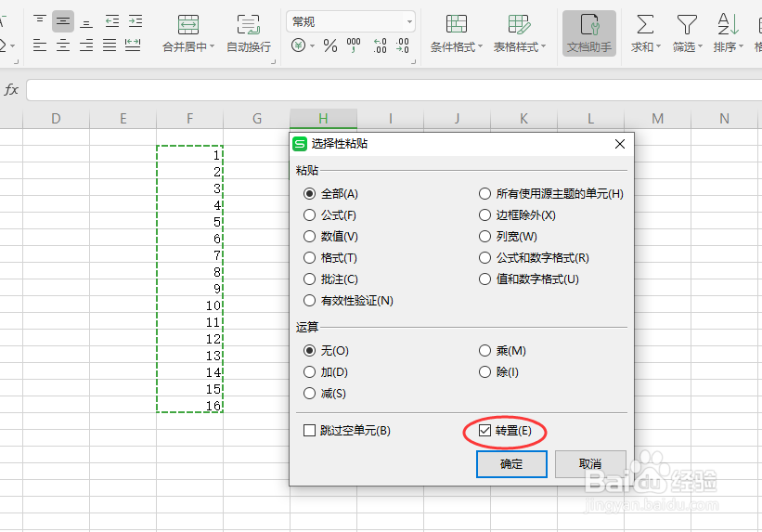The height and width of the screenshot is (532, 762).
Task: Select column M header
Action: [x=657, y=119]
